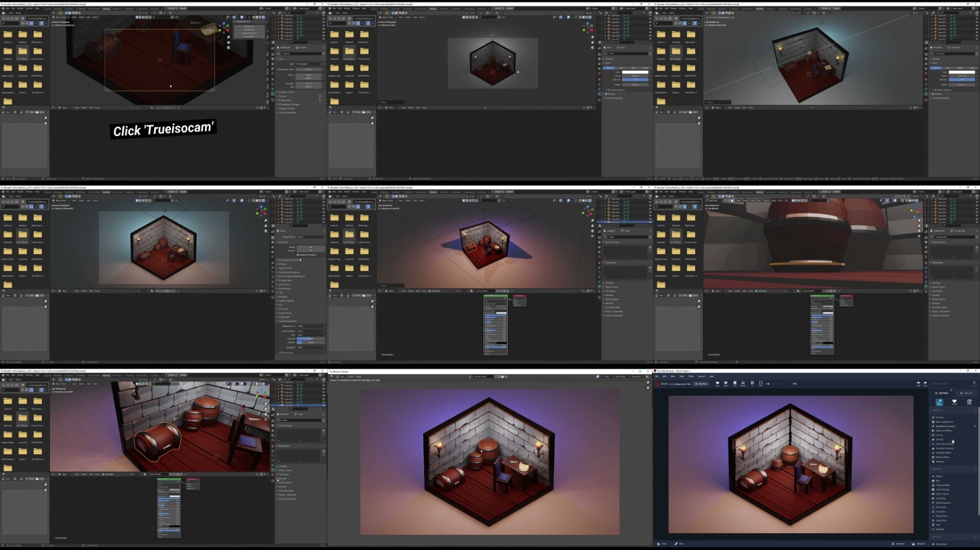Click the Export icon in Topaz Studio toolbar
This screenshot has width=980, height=550.
726,384
